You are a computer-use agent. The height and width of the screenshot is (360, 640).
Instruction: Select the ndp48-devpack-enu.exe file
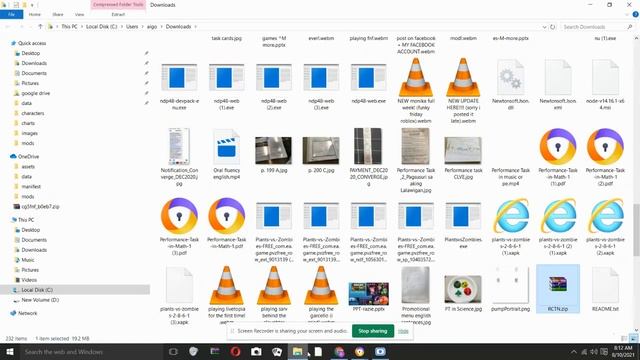pos(179,86)
